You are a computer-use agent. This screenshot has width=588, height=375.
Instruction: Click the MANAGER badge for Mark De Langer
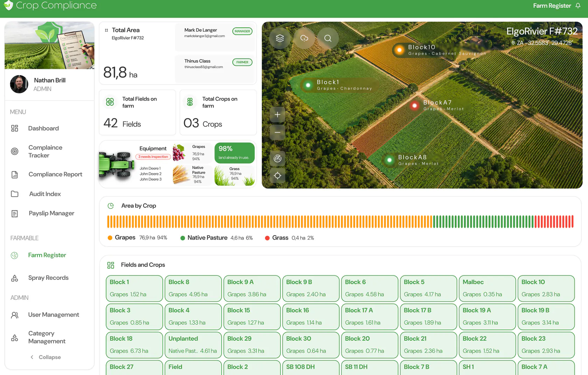click(242, 31)
